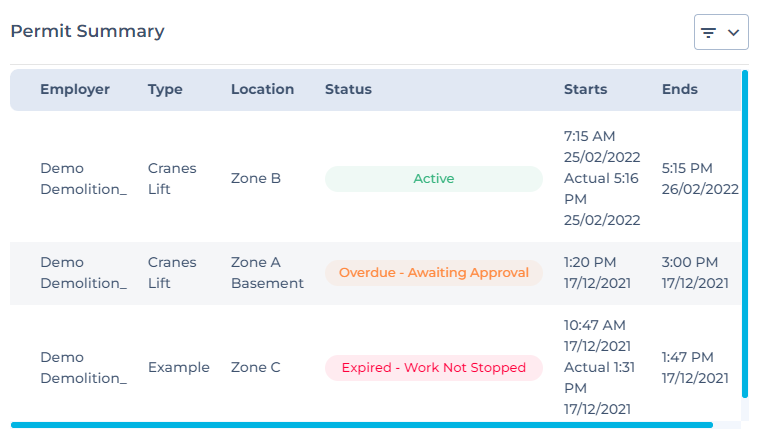Click the Permit Summary heading
758x434 pixels.
(87, 31)
